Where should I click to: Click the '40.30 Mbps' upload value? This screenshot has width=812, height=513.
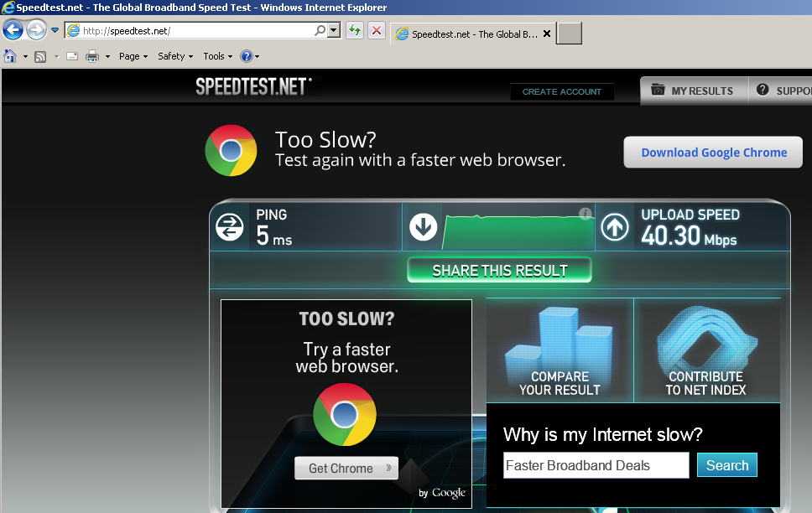coord(689,236)
